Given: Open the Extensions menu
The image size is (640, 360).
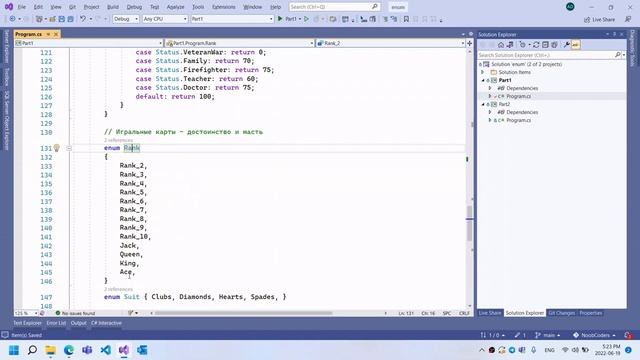Looking at the screenshot, I should click(x=224, y=7).
